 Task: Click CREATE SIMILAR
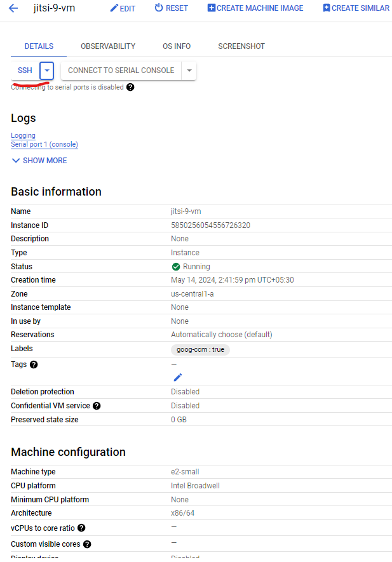[x=356, y=8]
